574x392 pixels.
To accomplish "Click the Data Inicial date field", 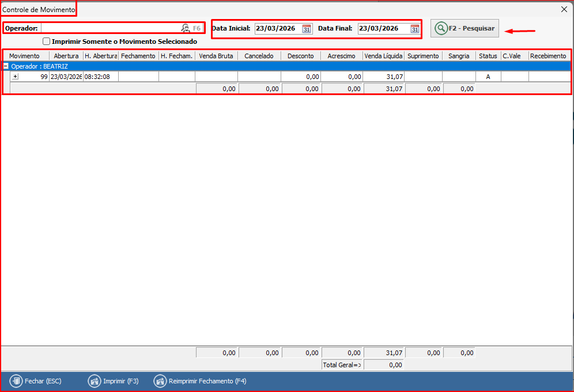I will [x=277, y=29].
